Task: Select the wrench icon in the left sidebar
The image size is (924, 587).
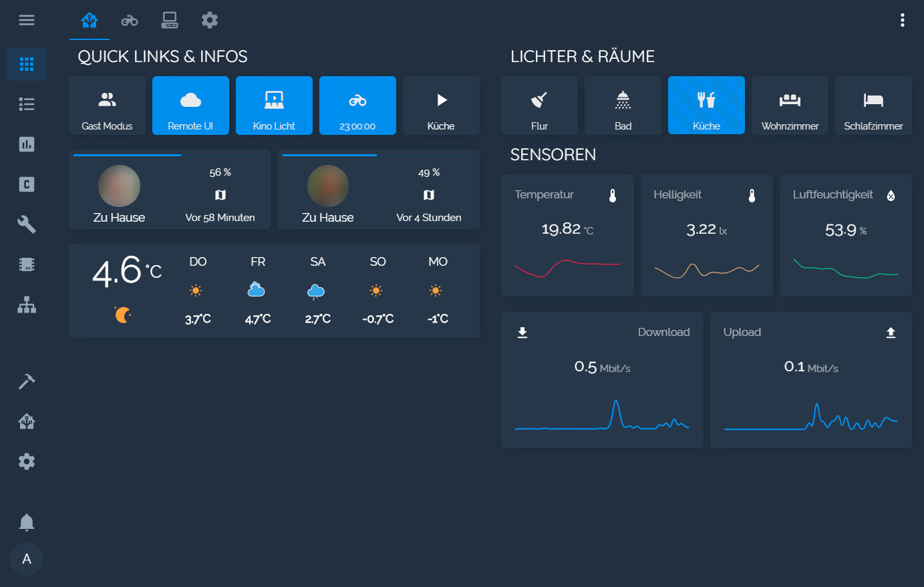Action: 27,224
